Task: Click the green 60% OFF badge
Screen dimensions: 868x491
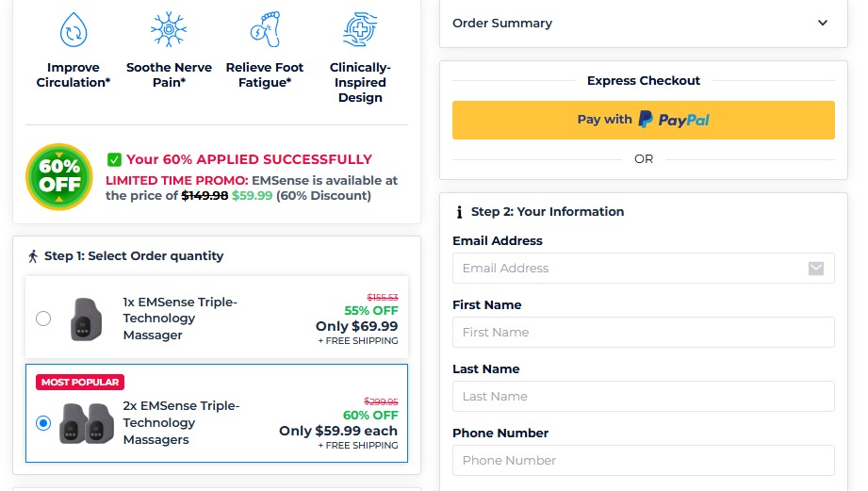Action: [x=59, y=176]
